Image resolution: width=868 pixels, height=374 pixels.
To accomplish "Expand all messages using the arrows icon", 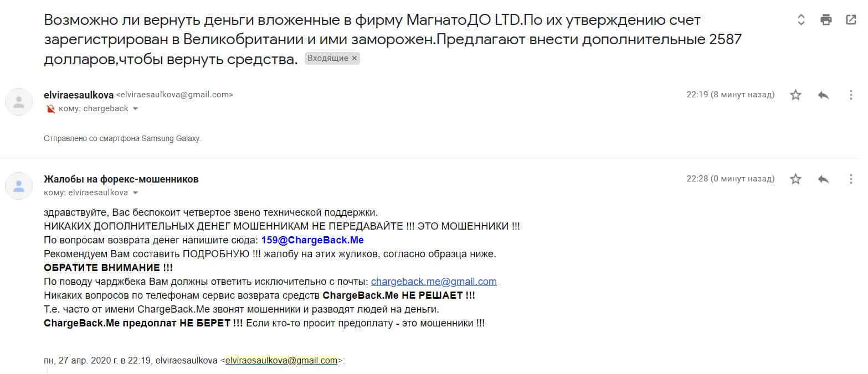I will (801, 20).
